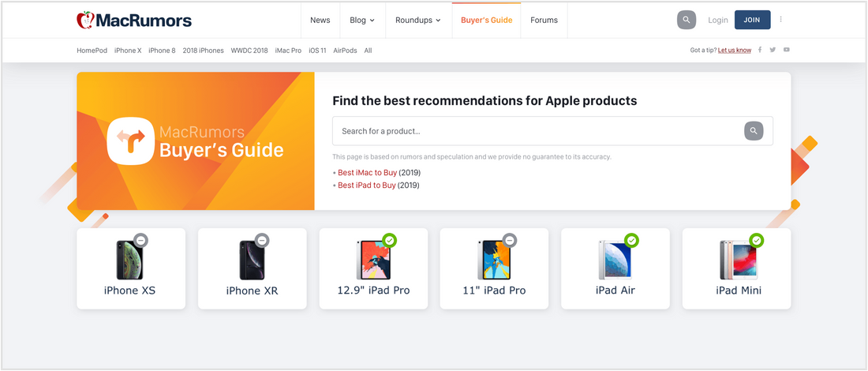The width and height of the screenshot is (868, 371).
Task: Open the News tab
Action: (320, 20)
